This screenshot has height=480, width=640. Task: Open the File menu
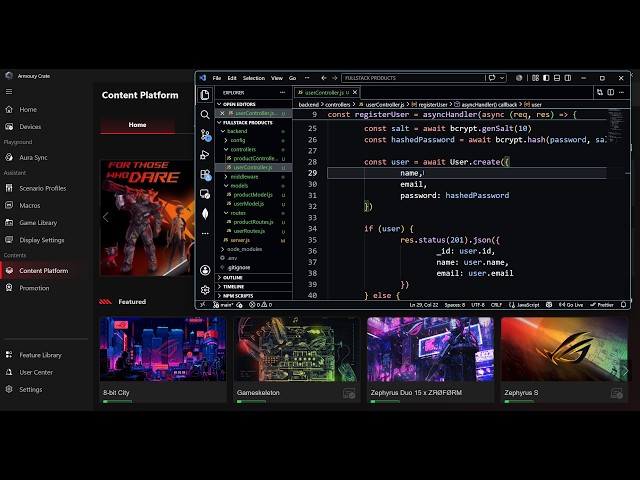(216, 78)
